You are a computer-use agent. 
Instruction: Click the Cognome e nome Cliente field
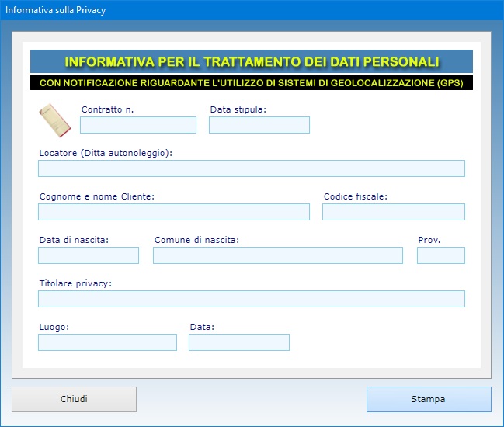click(173, 212)
